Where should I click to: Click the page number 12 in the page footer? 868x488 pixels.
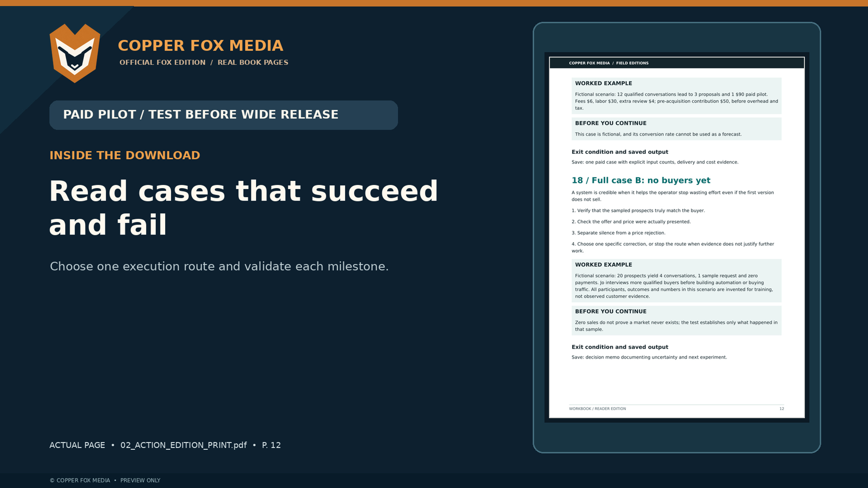(782, 409)
